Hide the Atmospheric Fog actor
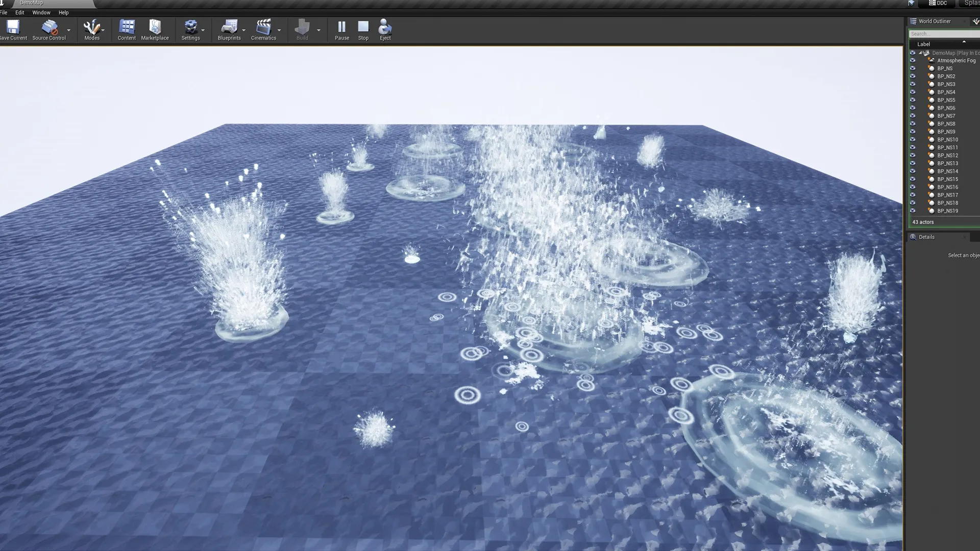This screenshot has height=551, width=980. tap(913, 60)
